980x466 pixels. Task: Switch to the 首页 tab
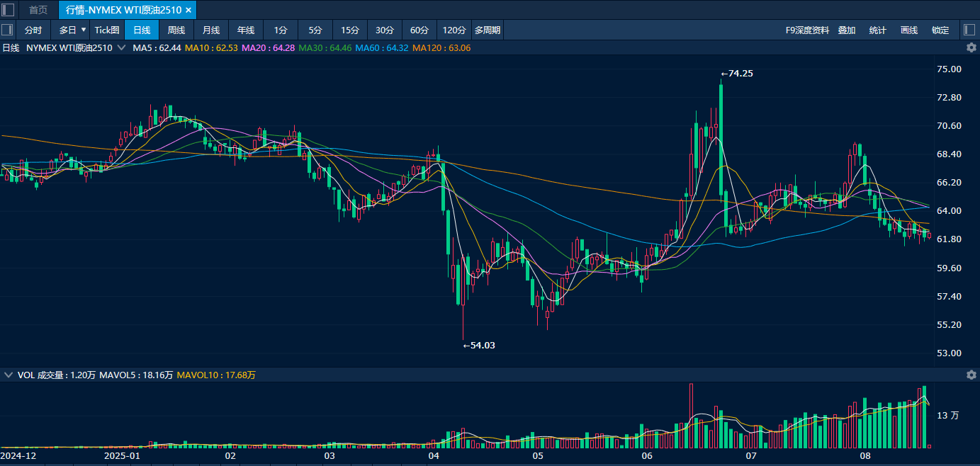click(x=38, y=10)
